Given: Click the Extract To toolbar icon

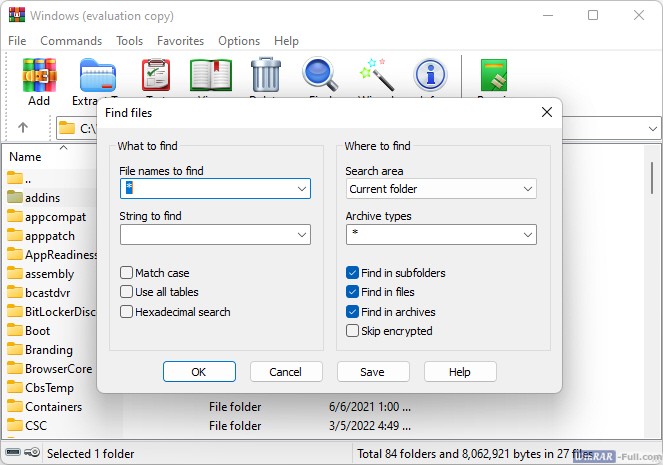Looking at the screenshot, I should point(97,76).
